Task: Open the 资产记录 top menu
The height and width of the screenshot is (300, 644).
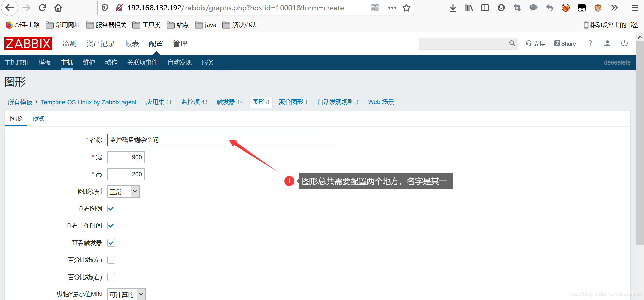Action: click(100, 44)
